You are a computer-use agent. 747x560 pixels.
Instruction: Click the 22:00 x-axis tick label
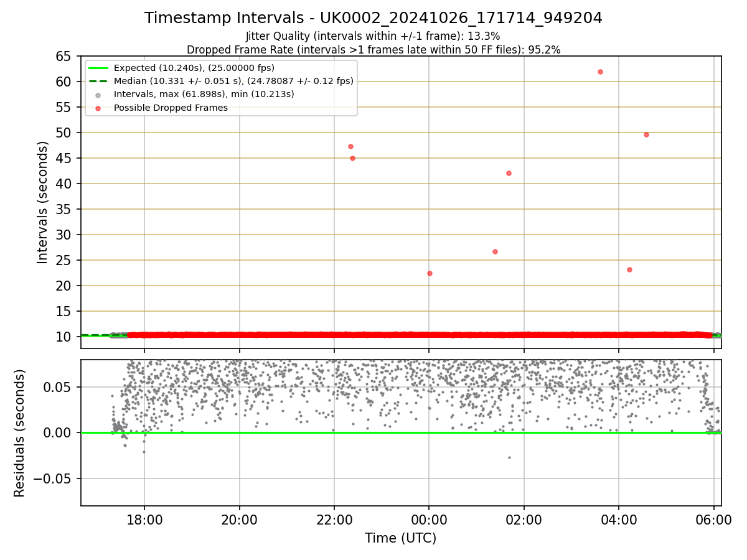click(334, 519)
